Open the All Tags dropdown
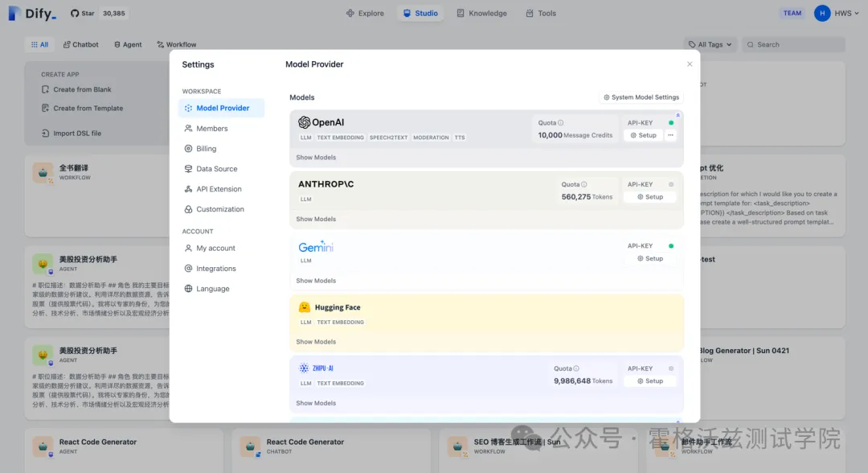The height and width of the screenshot is (473, 868). [x=710, y=44]
